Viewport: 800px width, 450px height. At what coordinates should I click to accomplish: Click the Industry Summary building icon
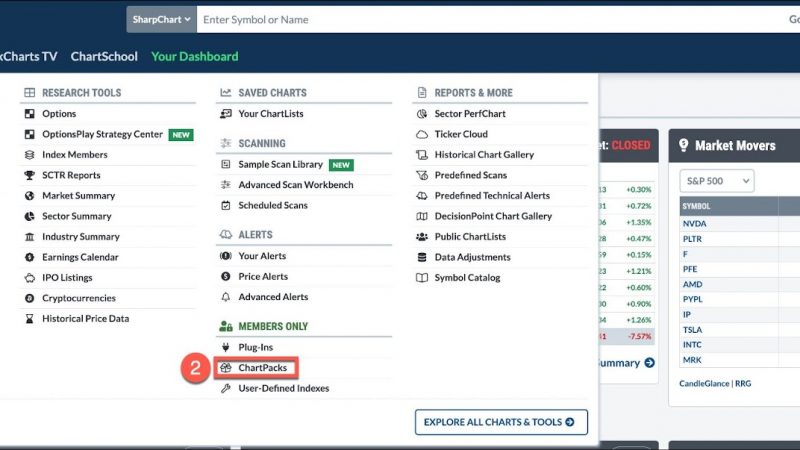(30, 237)
